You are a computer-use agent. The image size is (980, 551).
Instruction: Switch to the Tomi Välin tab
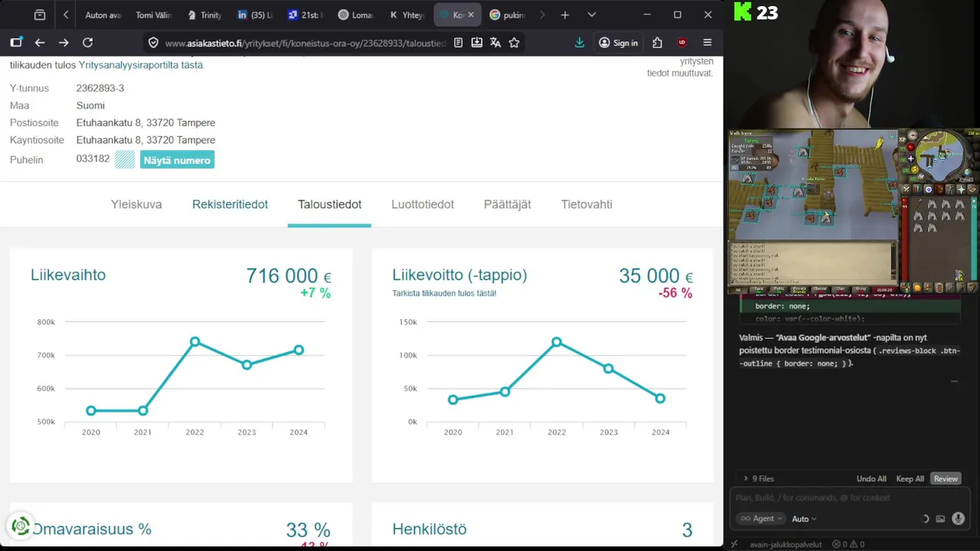[152, 15]
